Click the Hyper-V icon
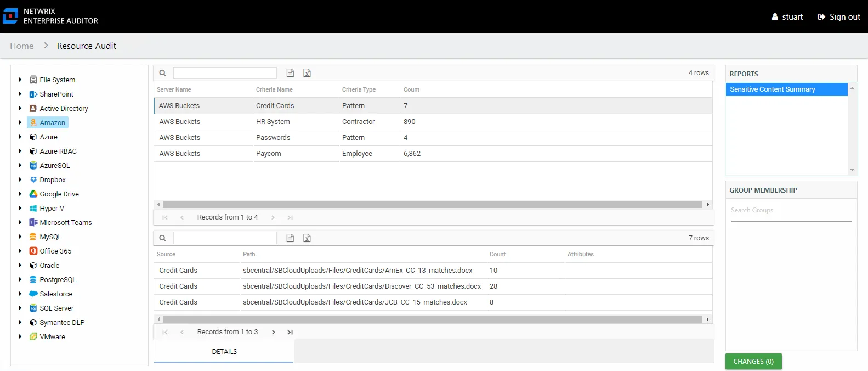This screenshot has height=371, width=868. pos(33,208)
